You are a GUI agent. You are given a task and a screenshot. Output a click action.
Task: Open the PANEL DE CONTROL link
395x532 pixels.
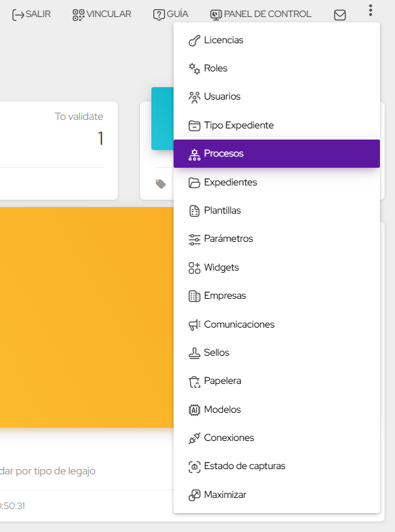pyautogui.click(x=261, y=14)
